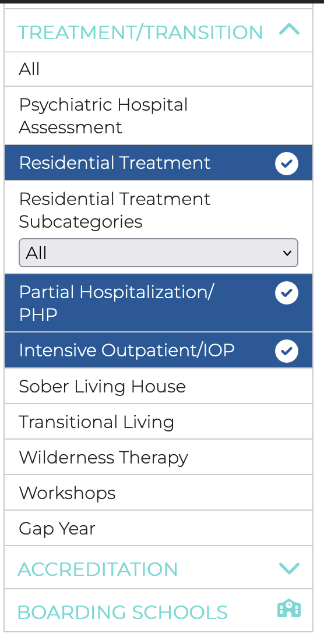Click the checkmark icon on Partial Hospitalization/PHP
Screen dimensions: 324x644
(x=287, y=293)
